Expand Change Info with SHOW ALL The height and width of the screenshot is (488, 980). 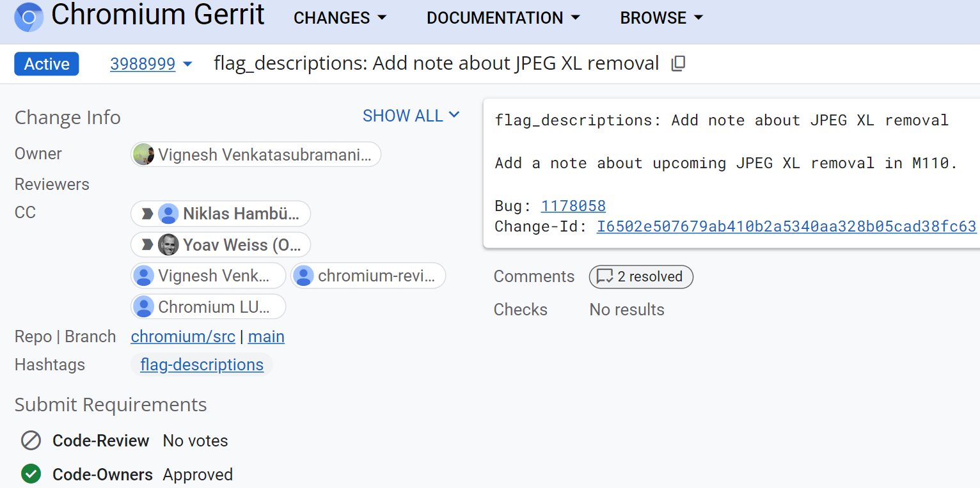point(411,116)
